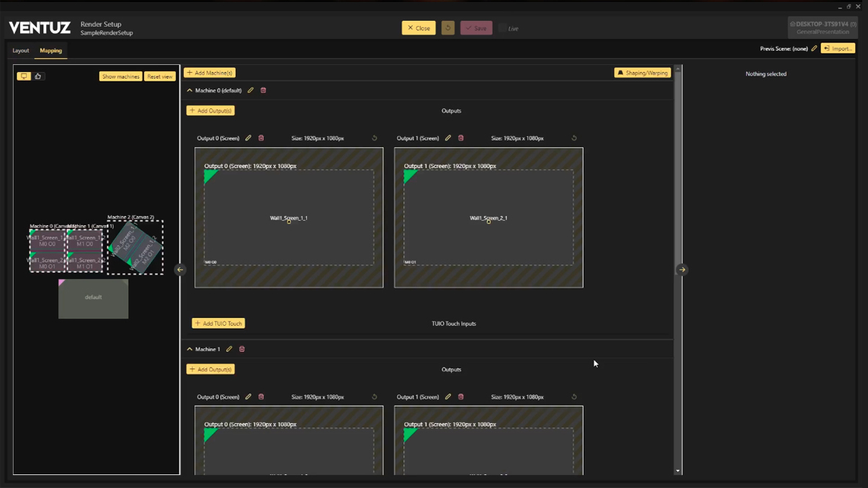Collapse Machine 1 section
The width and height of the screenshot is (868, 488).
pyautogui.click(x=189, y=350)
